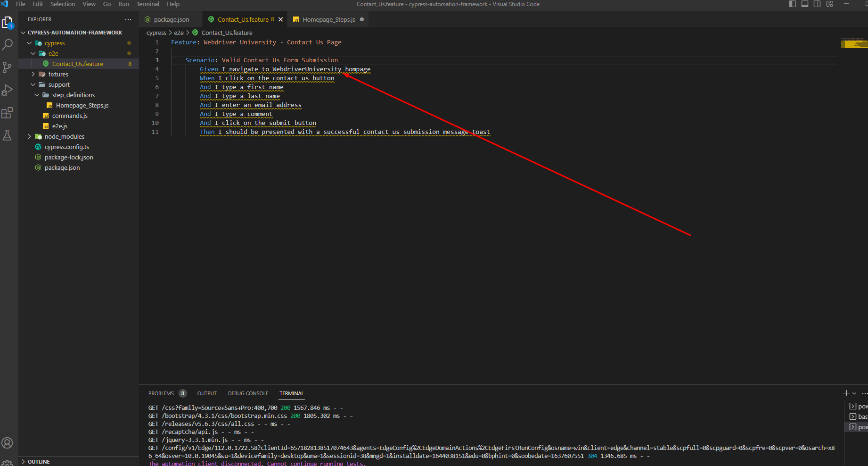Image resolution: width=868 pixels, height=466 pixels.
Task: Switch to Homepage_Steps.js editor tab
Action: 328,19
